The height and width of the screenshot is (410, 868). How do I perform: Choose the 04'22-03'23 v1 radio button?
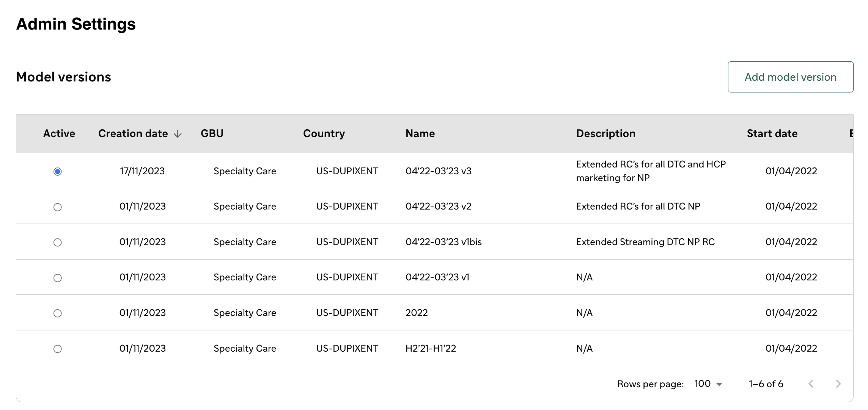click(58, 278)
